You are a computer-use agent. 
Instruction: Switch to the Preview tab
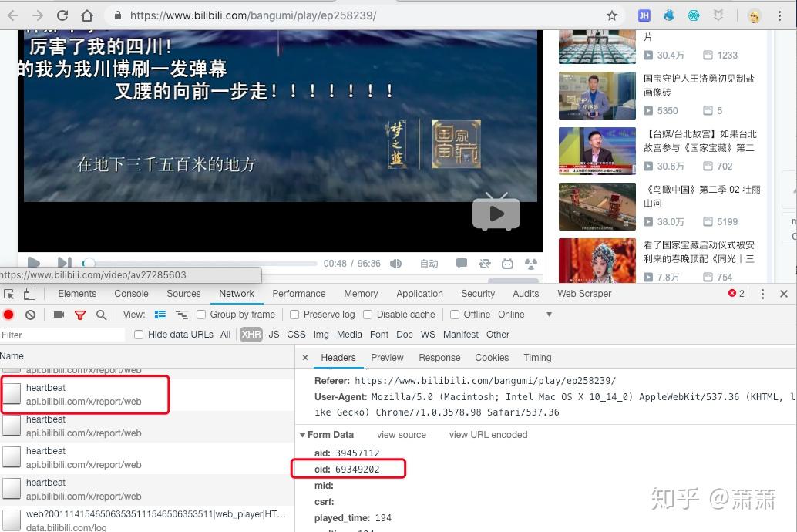click(387, 358)
